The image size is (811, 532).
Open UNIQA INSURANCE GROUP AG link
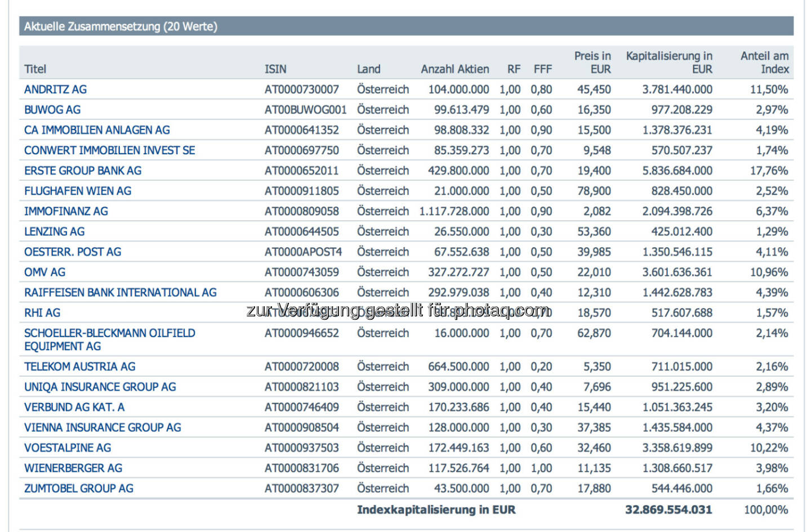pos(100,387)
